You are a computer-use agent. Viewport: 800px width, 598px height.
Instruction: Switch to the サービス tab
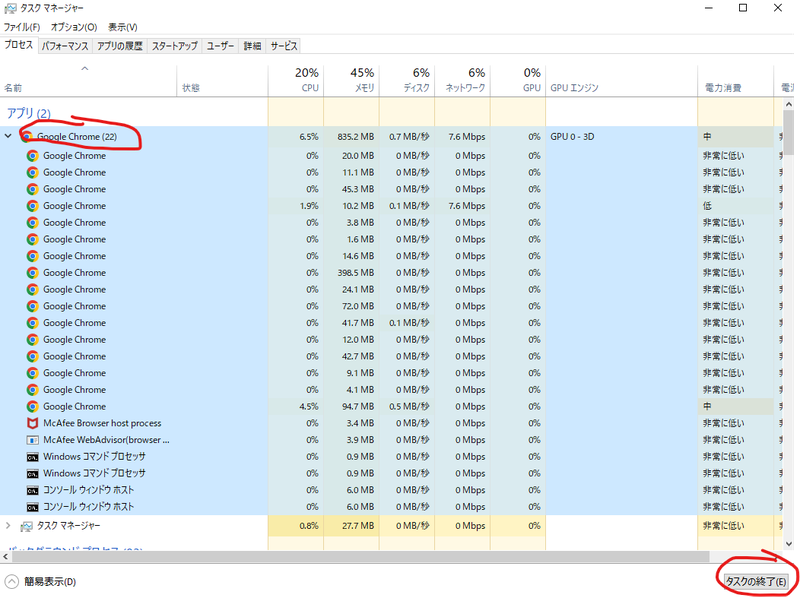tap(284, 46)
